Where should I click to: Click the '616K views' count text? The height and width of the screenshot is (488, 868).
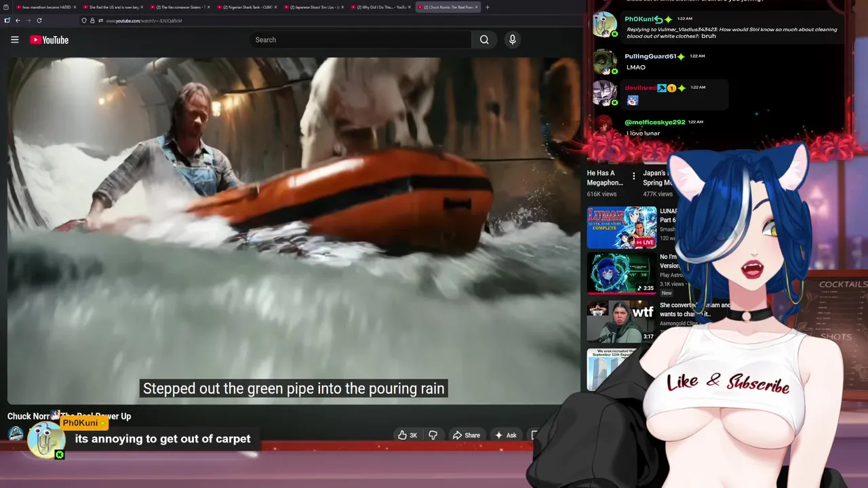tap(601, 194)
